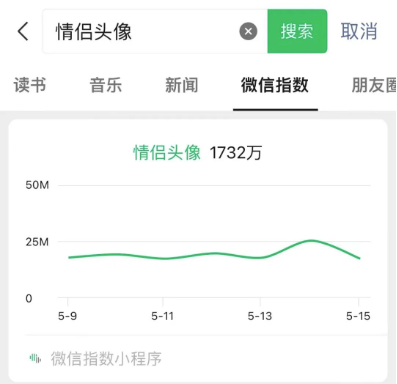The height and width of the screenshot is (384, 397).
Task: Tap the green 搜索 button
Action: (297, 31)
